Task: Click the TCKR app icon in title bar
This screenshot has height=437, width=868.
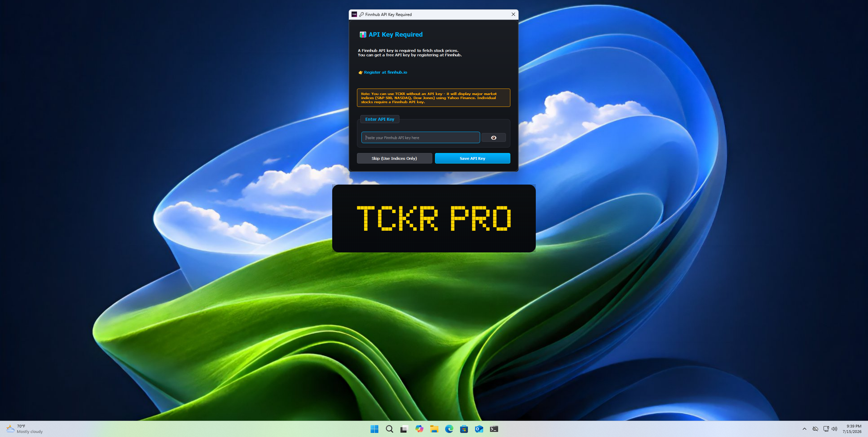Action: (354, 14)
